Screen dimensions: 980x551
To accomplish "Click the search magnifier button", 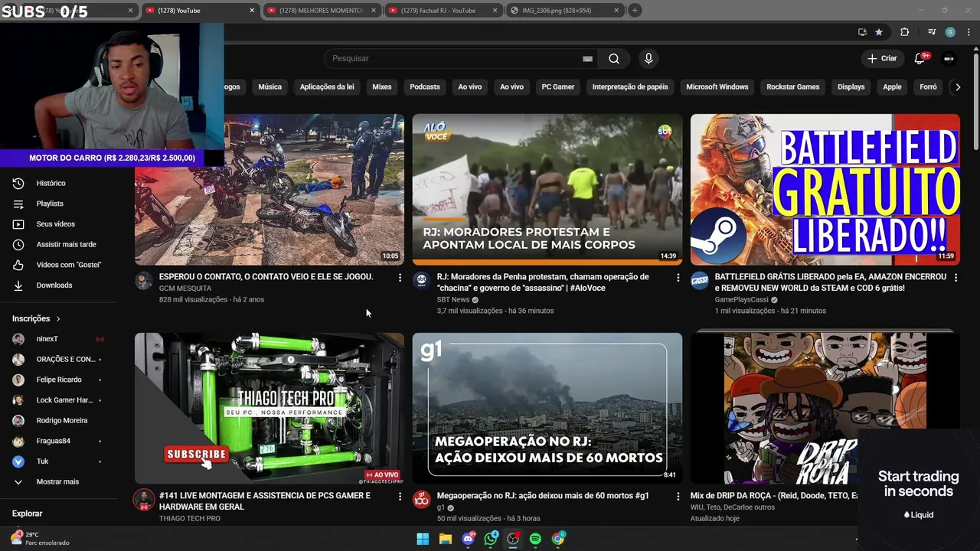I will click(x=614, y=59).
